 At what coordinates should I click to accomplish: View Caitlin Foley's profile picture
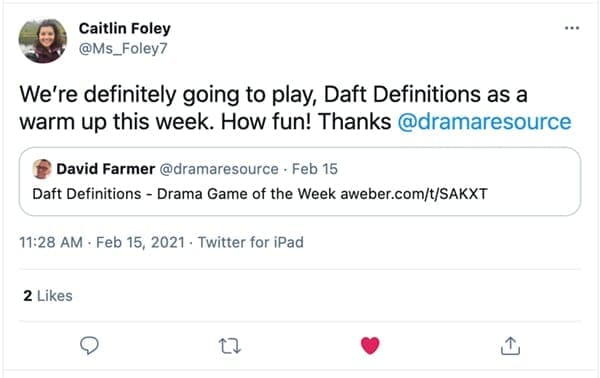coord(42,41)
